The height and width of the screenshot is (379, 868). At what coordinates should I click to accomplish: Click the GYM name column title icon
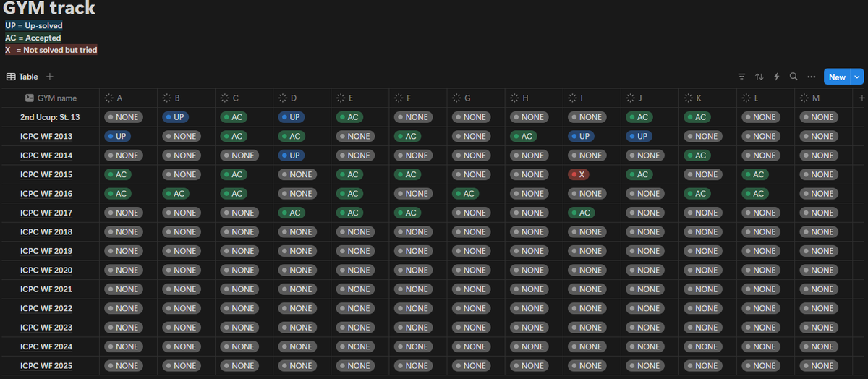pos(29,98)
